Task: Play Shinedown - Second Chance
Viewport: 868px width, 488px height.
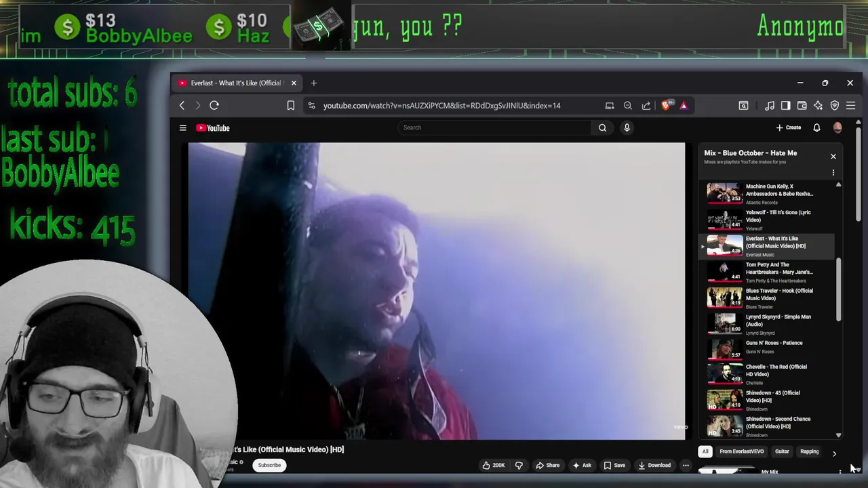Action: pos(767,426)
